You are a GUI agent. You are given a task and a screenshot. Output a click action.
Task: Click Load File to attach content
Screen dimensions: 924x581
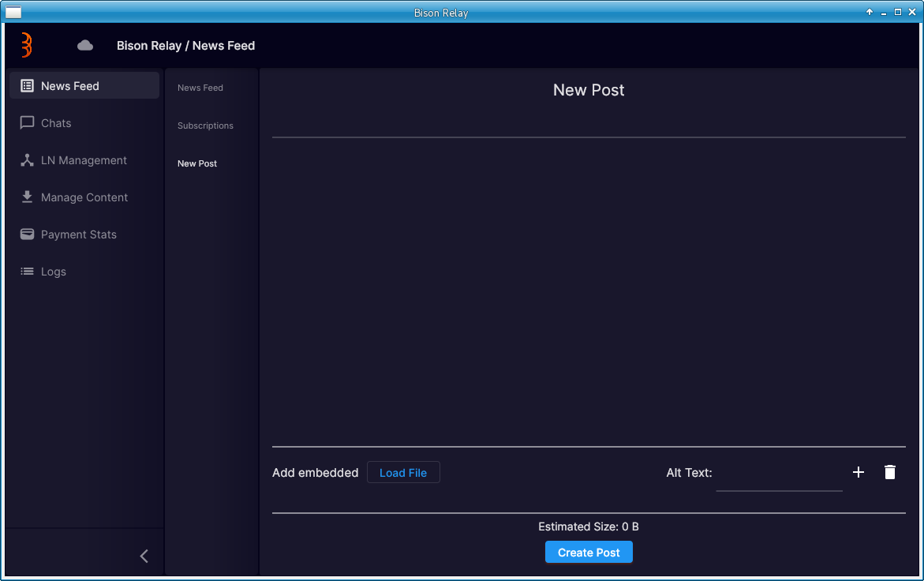[x=403, y=472]
